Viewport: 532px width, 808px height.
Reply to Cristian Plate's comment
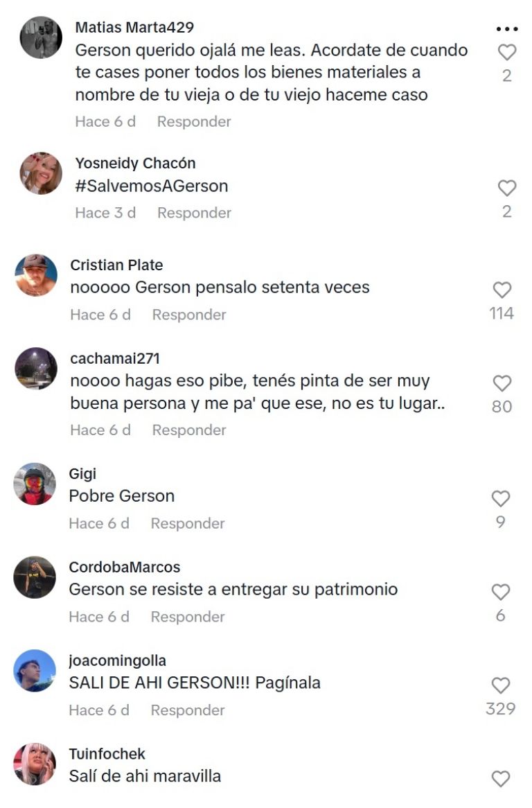click(189, 315)
